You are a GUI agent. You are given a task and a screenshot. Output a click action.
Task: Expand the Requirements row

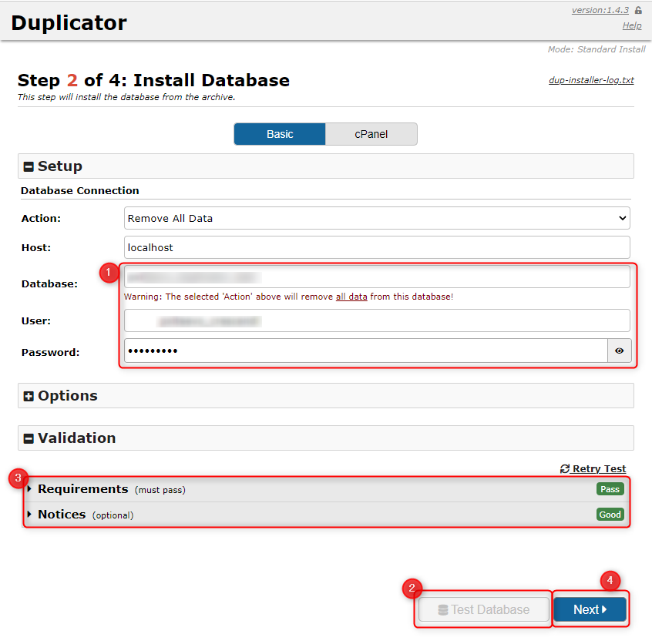click(325, 489)
